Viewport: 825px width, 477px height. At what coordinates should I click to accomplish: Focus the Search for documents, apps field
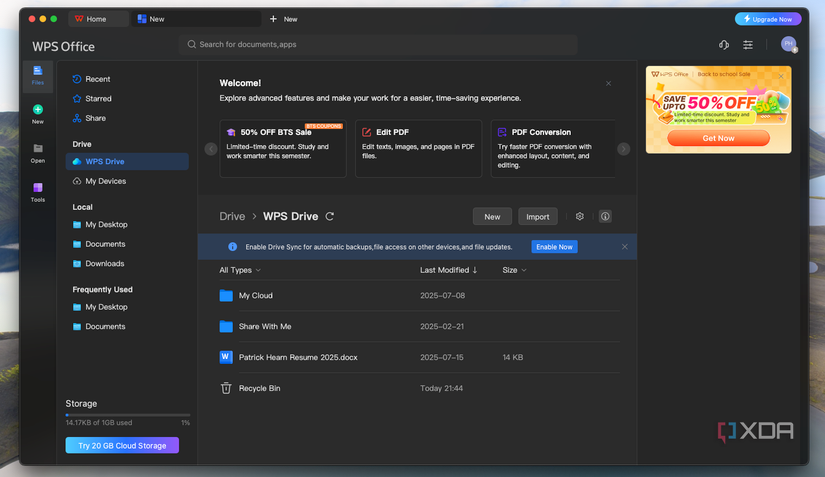tap(378, 45)
